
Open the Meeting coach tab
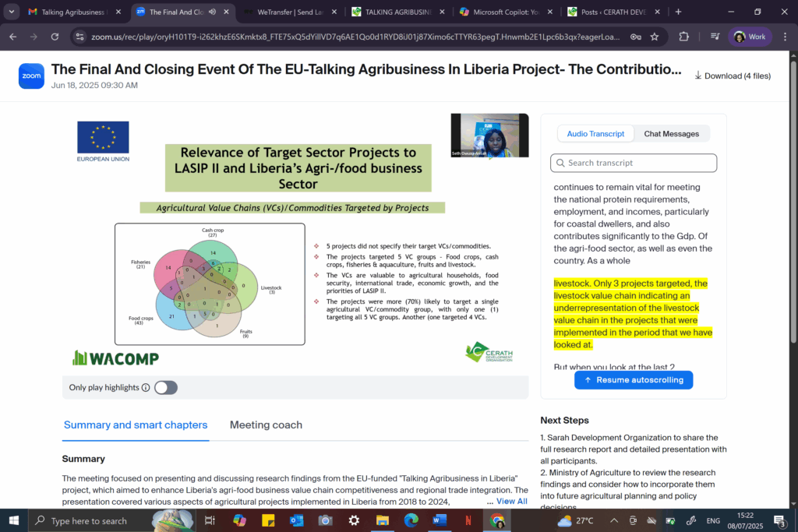click(x=266, y=425)
